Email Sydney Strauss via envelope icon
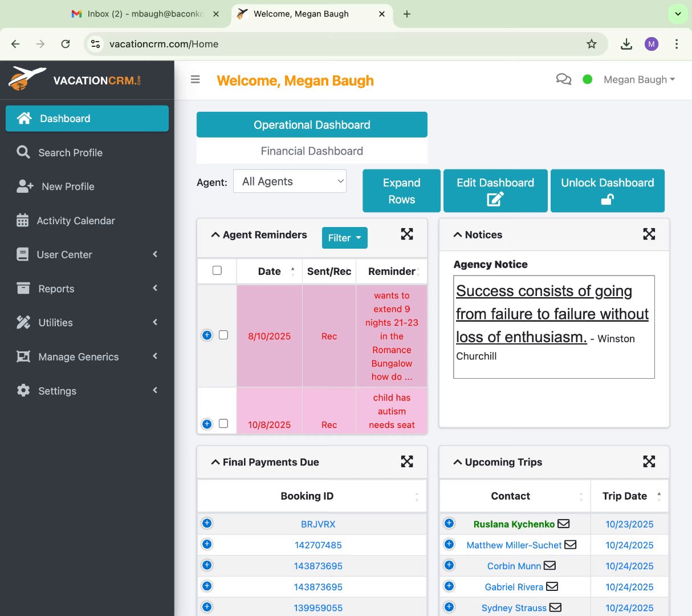 pos(555,607)
